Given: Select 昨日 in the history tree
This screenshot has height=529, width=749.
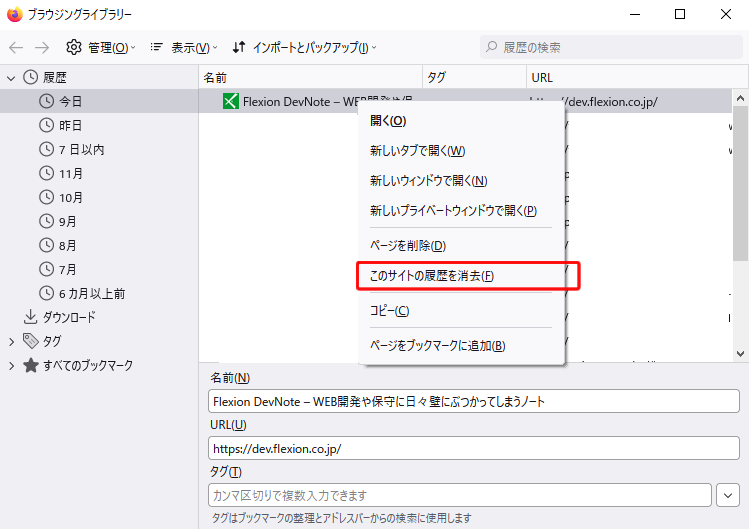Looking at the screenshot, I should pyautogui.click(x=70, y=125).
